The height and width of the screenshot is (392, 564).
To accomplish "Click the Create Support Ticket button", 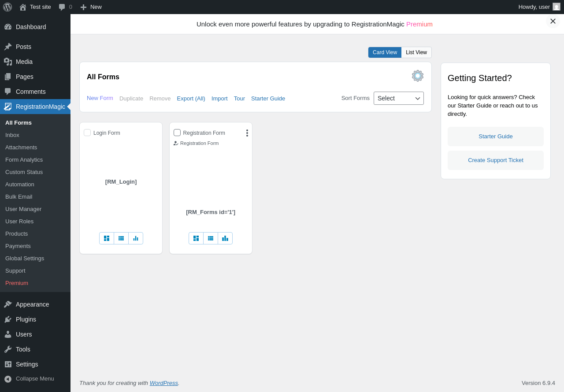I will pos(496,160).
